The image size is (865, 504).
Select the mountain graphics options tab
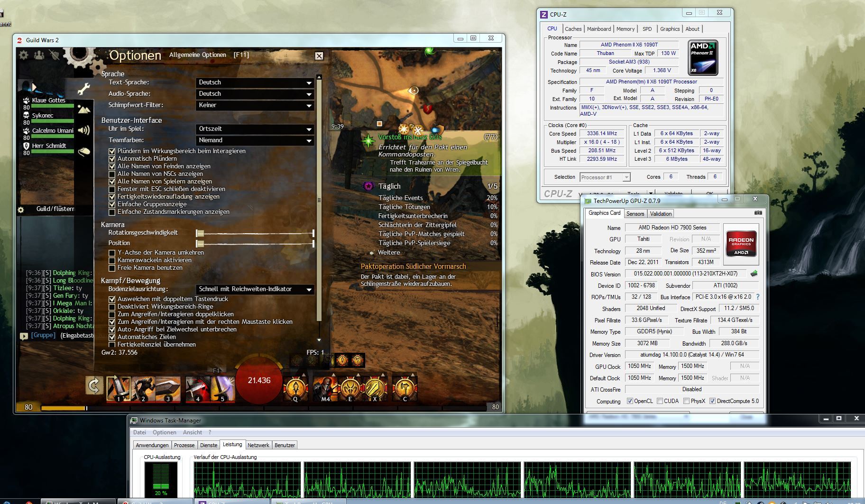tap(84, 110)
